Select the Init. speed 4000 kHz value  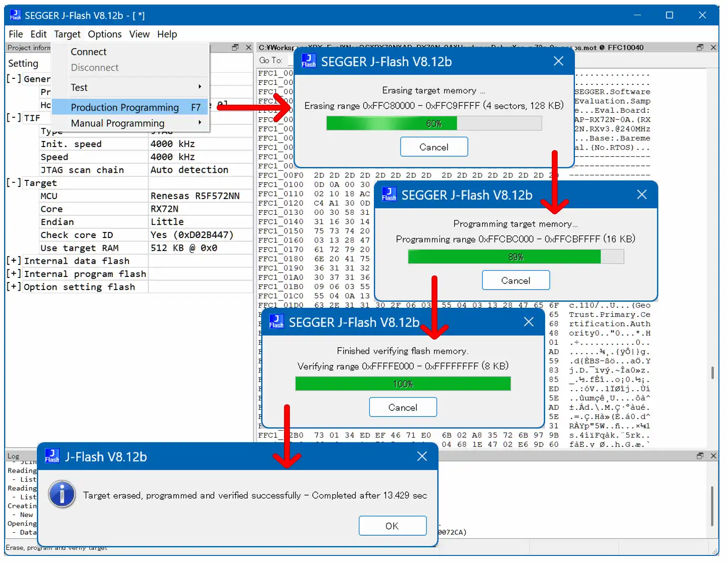[201, 144]
